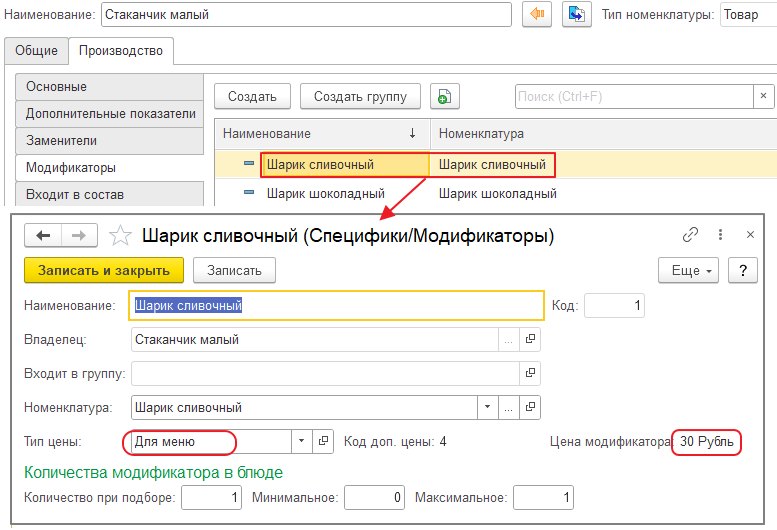Click the Максимальное quantity field
Viewport: 777px width, 530px height.
pos(544,497)
